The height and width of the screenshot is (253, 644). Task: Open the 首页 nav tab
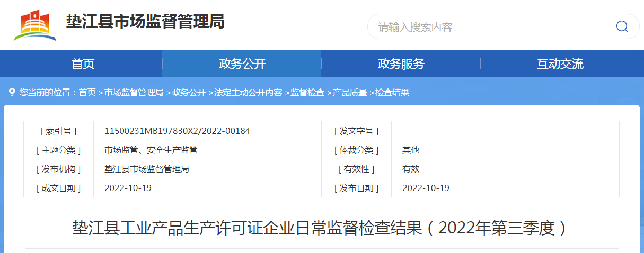tap(83, 64)
